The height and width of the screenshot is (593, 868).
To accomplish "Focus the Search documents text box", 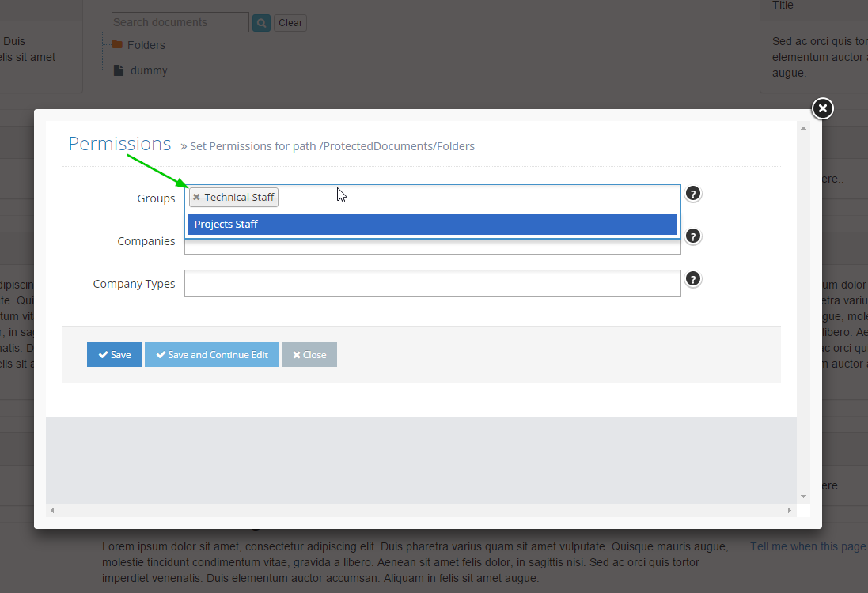I will click(180, 22).
